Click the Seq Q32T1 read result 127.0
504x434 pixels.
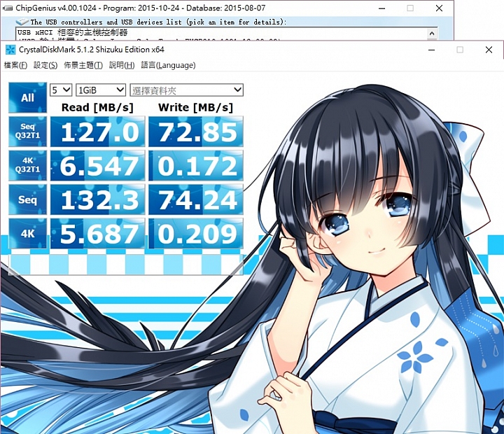click(98, 132)
